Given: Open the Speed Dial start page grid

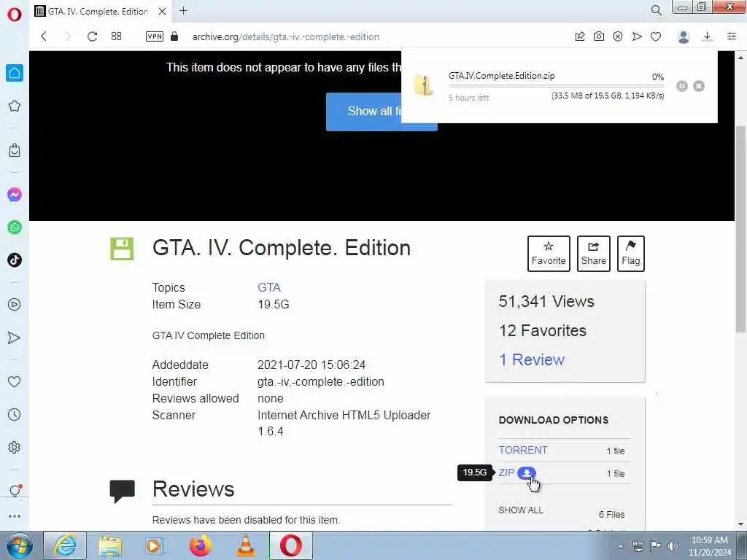Looking at the screenshot, I should click(116, 36).
